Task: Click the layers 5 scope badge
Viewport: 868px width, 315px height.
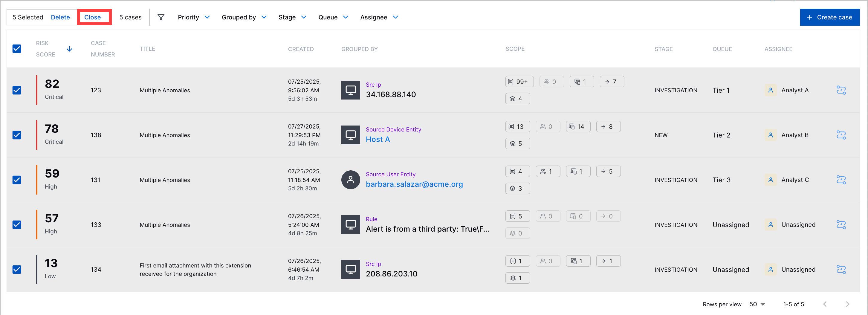Action: [518, 143]
